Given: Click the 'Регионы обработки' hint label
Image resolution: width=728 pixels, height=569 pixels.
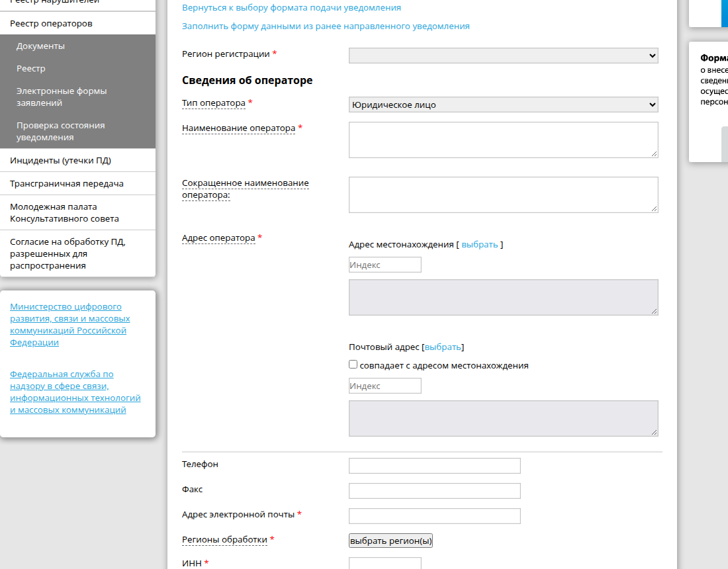Looking at the screenshot, I should point(224,540).
